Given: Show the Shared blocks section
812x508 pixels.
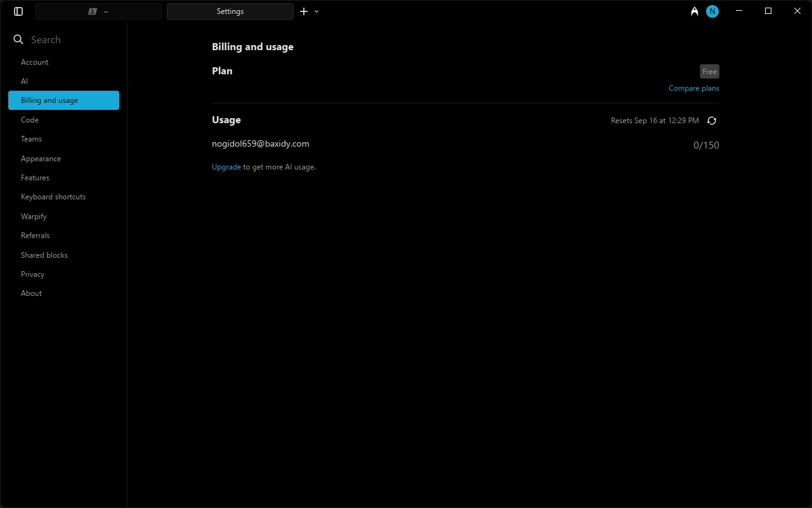Looking at the screenshot, I should click(44, 255).
